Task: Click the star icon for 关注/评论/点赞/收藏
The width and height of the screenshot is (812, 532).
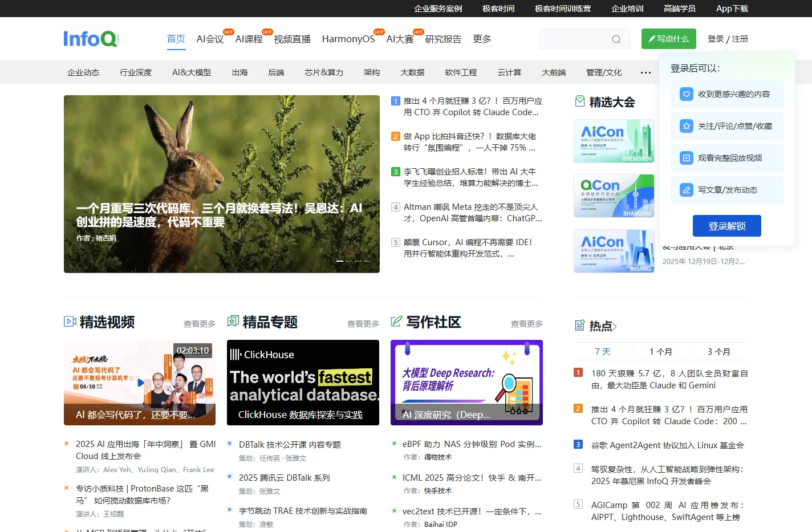Action: pos(687,126)
